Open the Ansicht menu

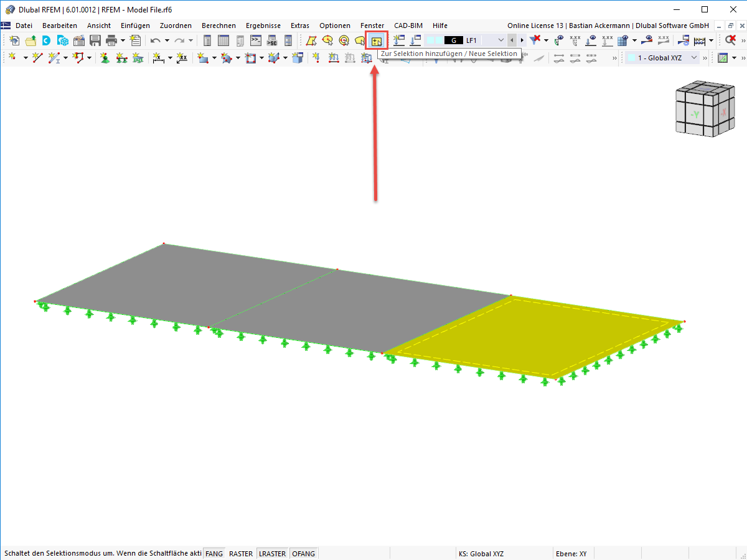pos(99,26)
